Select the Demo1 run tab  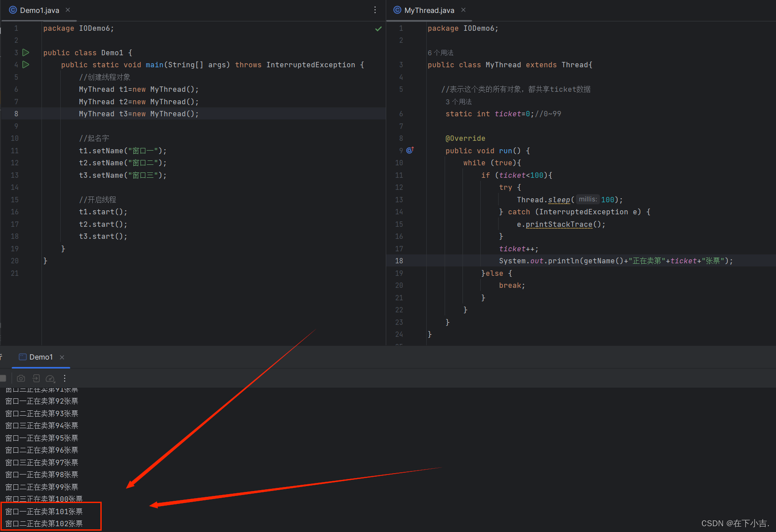pyautogui.click(x=41, y=357)
